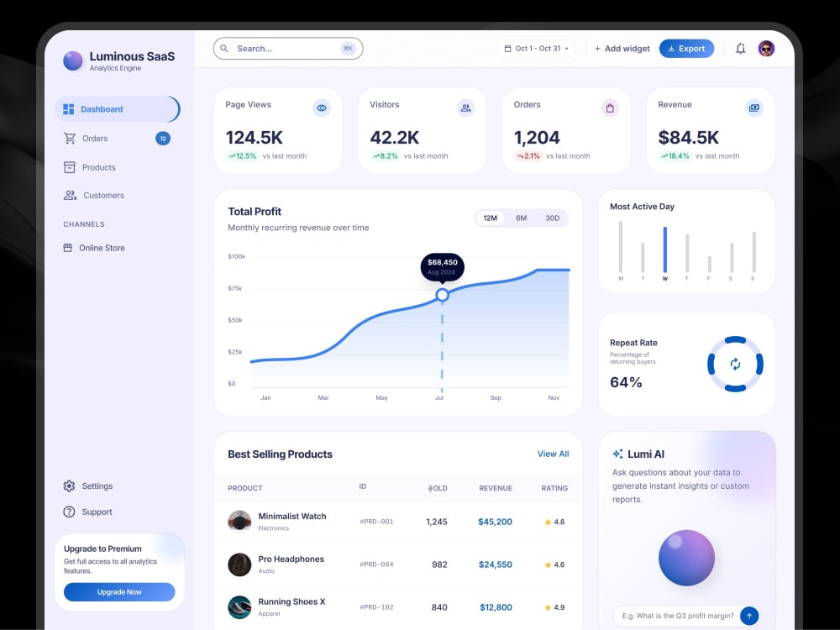This screenshot has height=630, width=840.
Task: Click the Revenue money icon
Action: pyautogui.click(x=754, y=108)
